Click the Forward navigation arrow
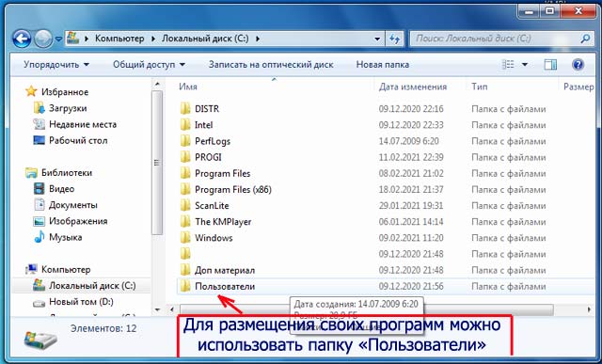Image resolution: width=602 pixels, height=364 pixels. 43,39
